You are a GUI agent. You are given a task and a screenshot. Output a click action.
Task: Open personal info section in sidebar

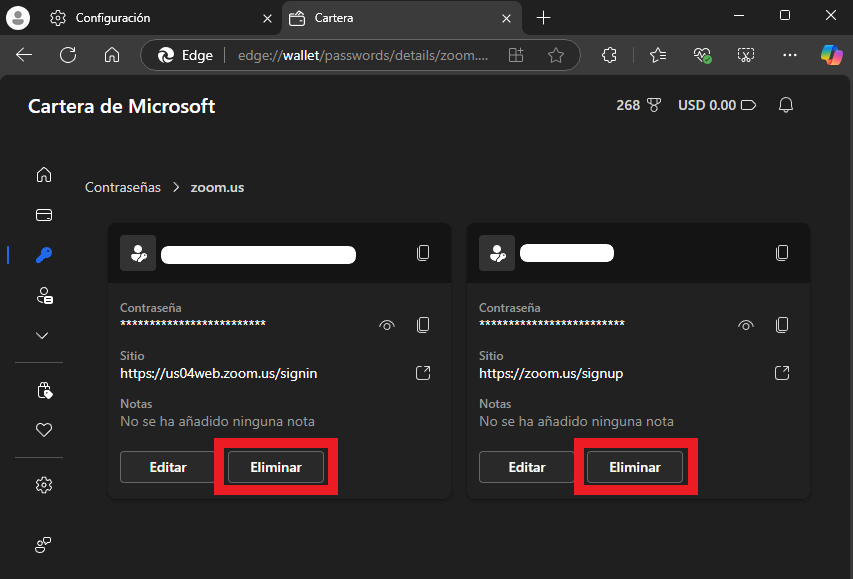click(x=44, y=295)
